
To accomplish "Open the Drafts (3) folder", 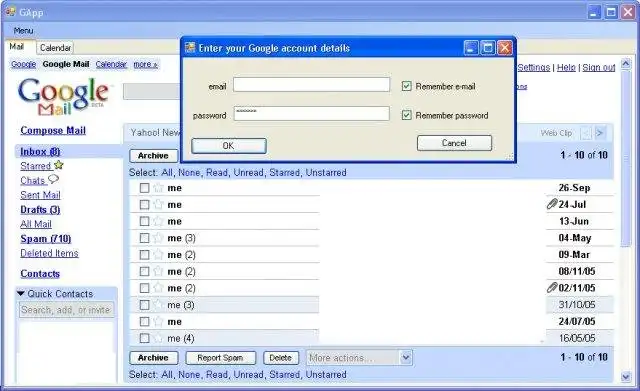I will [40, 209].
